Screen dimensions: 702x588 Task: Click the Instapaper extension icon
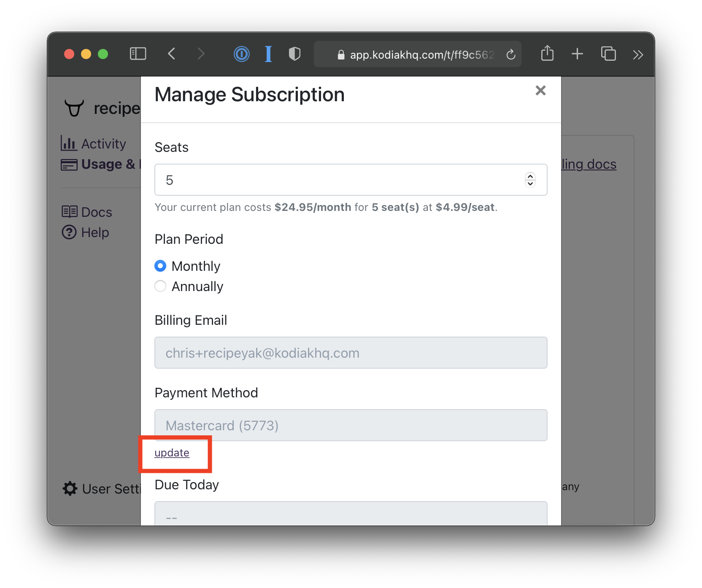click(268, 54)
